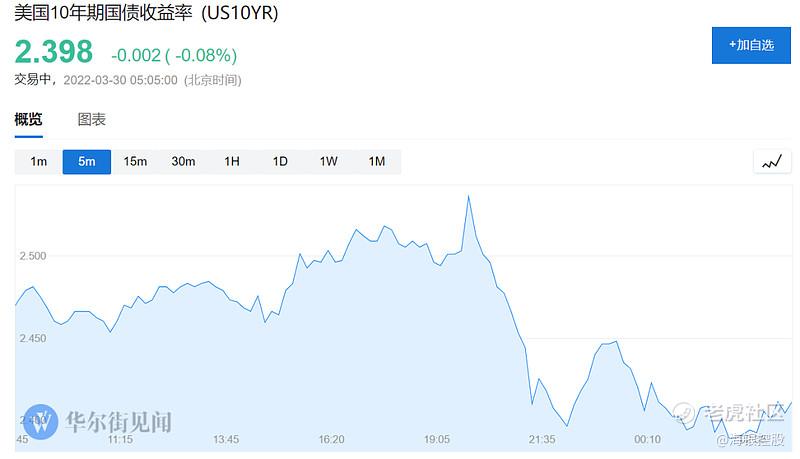Image resolution: width=800 pixels, height=459 pixels.
Task: Select the 5m interval button
Action: click(87, 162)
